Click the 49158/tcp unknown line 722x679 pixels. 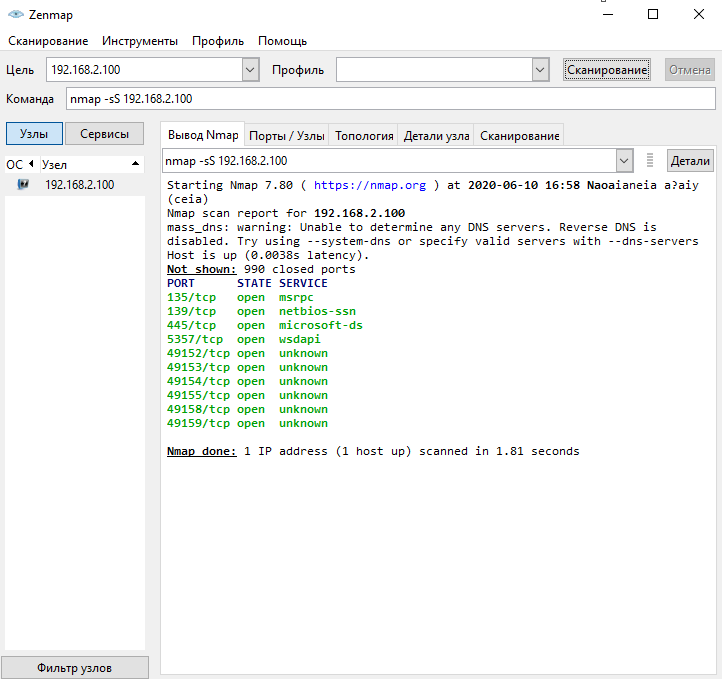point(247,409)
